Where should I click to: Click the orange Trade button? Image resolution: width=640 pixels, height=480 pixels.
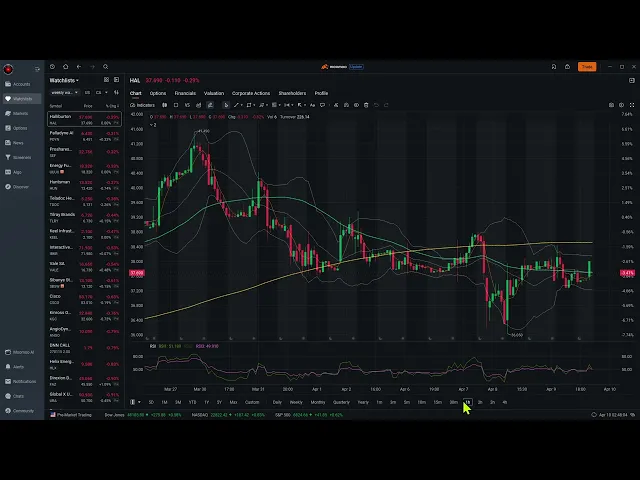point(587,67)
